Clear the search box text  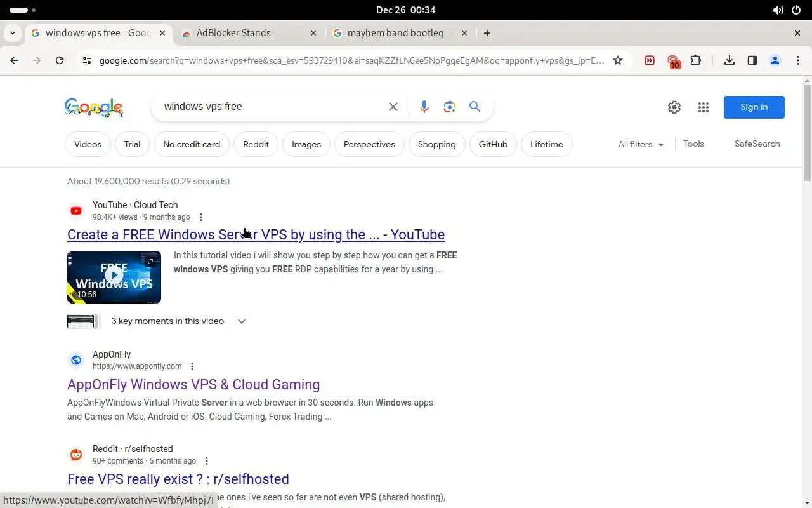393,107
